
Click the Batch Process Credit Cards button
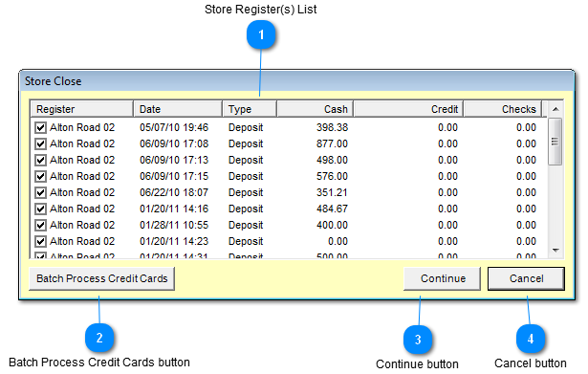101,278
